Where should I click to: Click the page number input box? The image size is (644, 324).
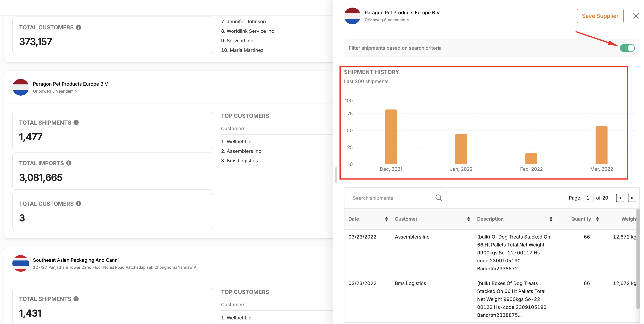588,198
